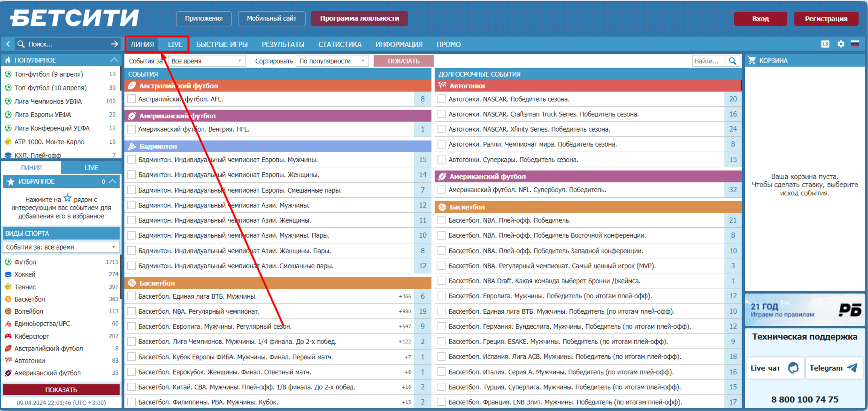This screenshot has width=868, height=411.
Task: Click the Регистрация button
Action: (826, 19)
